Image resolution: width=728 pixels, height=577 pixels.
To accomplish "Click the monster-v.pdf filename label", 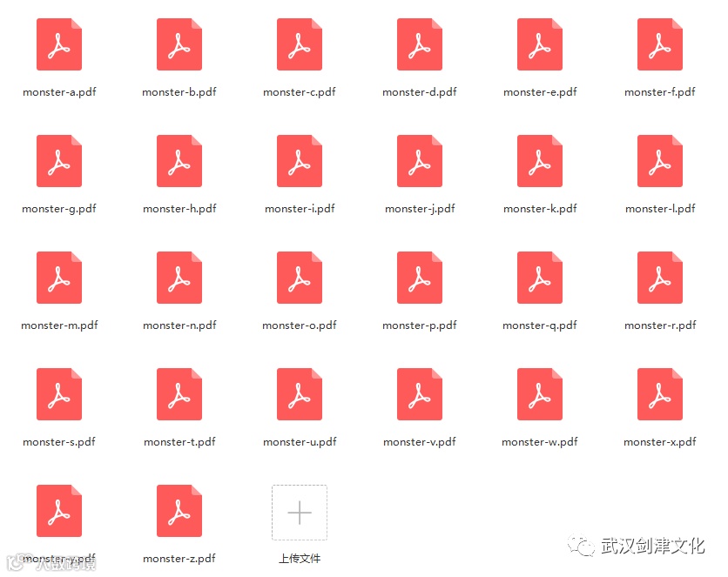I will tap(420, 441).
